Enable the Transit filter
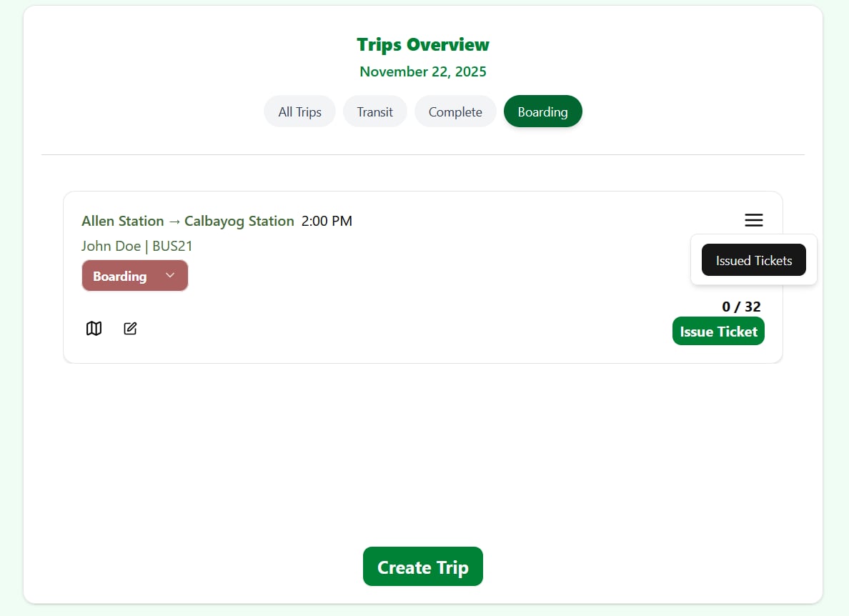The image size is (849, 616). [x=374, y=111]
